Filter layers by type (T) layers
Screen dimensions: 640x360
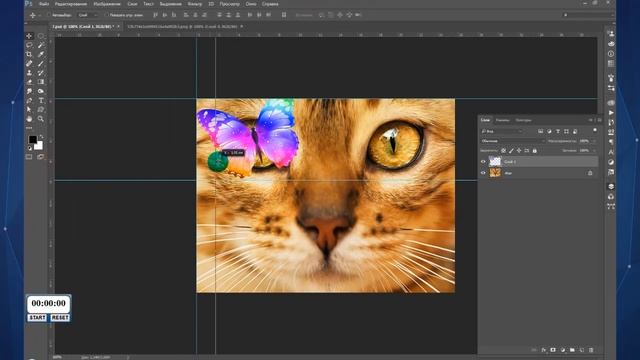[x=558, y=131]
